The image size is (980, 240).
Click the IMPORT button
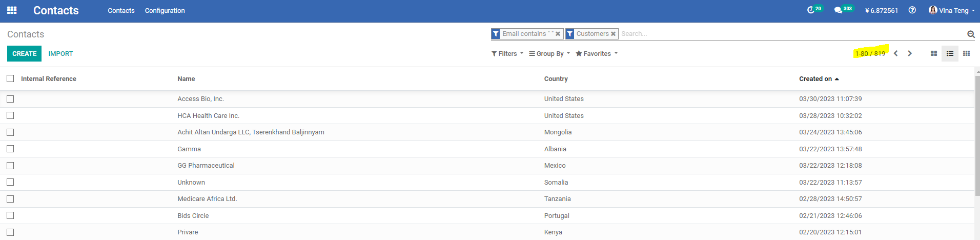click(60, 53)
